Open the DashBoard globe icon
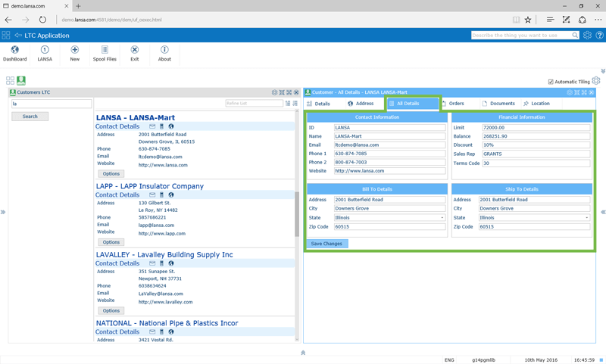The image size is (606, 364). click(14, 50)
